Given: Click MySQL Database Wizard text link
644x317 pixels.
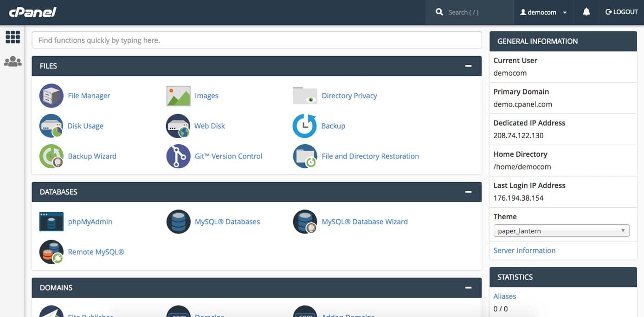Looking at the screenshot, I should click(x=365, y=222).
